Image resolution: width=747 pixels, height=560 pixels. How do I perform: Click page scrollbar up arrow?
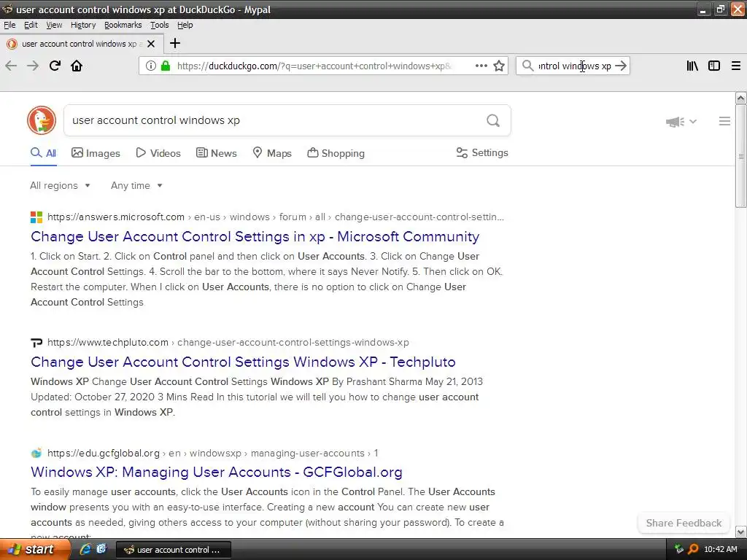[x=741, y=98]
